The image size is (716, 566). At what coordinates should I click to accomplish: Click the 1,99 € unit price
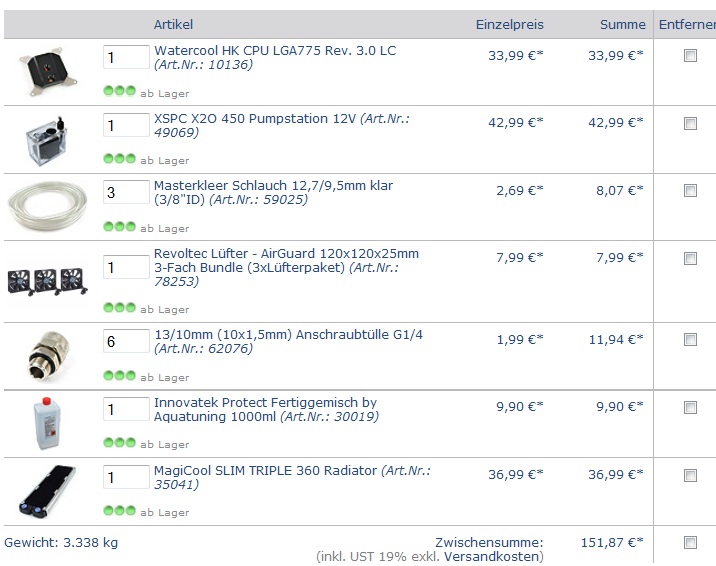pos(520,340)
